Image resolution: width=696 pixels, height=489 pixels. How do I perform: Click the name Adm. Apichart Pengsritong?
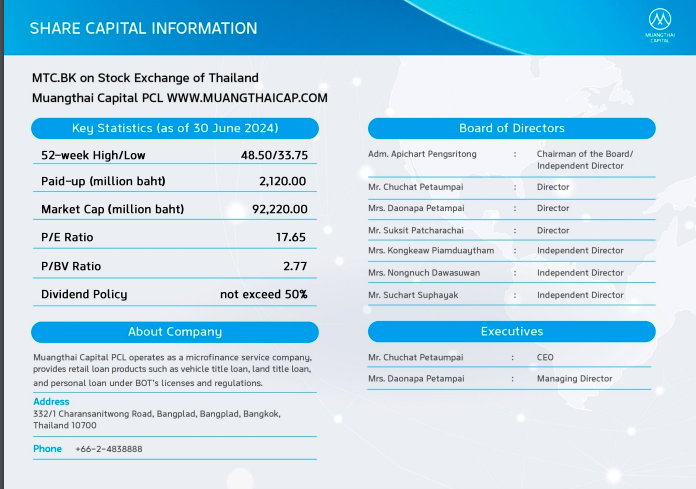(x=422, y=154)
